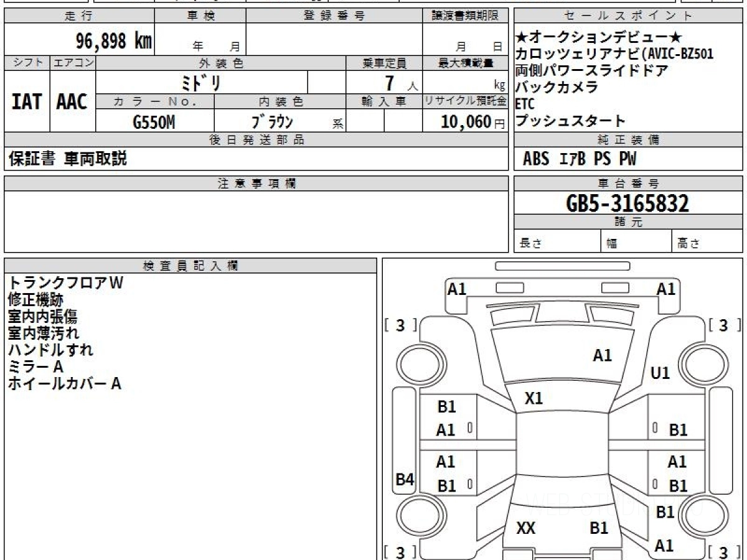747x560 pixels.
Task: Click the 内装色 header
Action: pos(280,101)
